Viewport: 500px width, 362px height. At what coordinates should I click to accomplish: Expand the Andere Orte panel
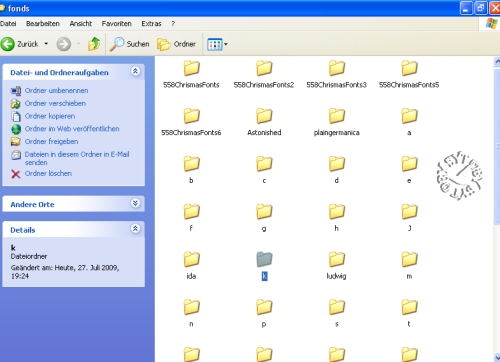click(x=135, y=203)
